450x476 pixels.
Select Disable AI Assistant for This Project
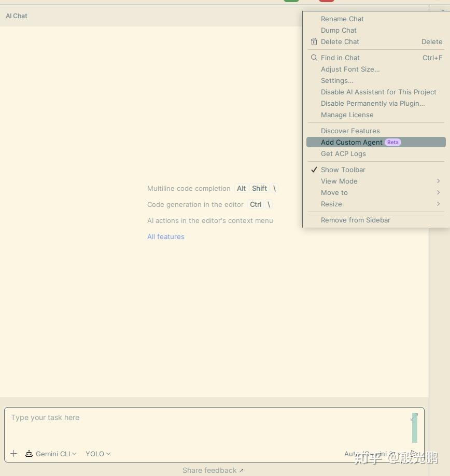[376, 92]
